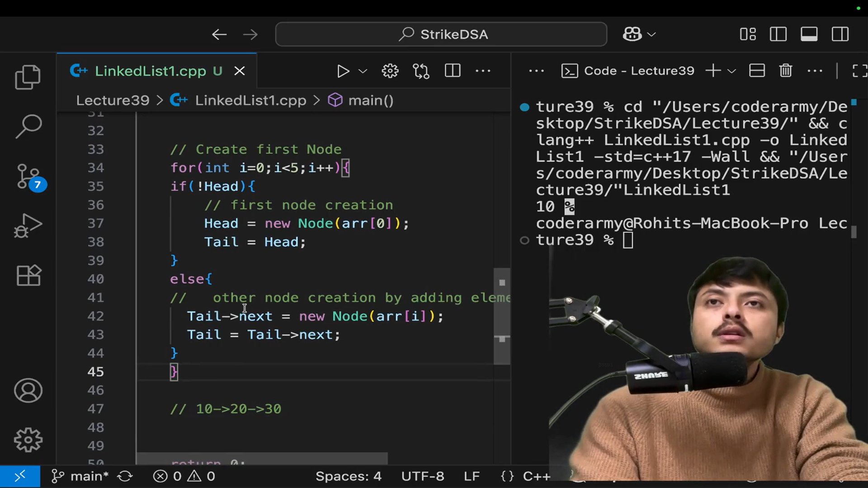
Task: Open the Search view in sidebar
Action: 28,127
